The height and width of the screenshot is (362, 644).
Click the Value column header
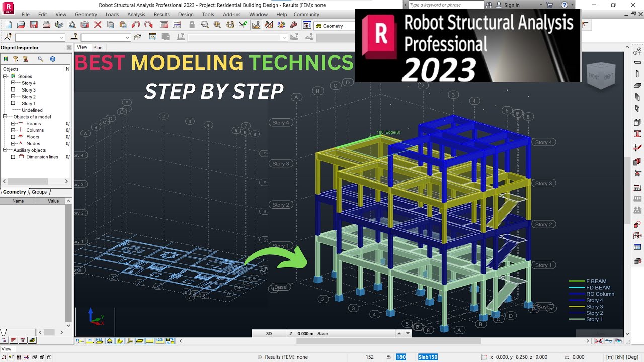[x=53, y=201]
